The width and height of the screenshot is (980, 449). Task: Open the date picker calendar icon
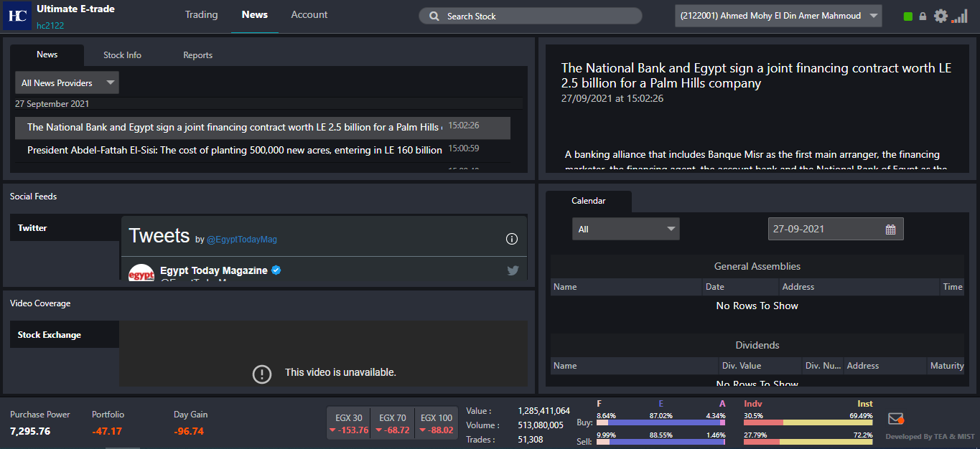click(x=890, y=230)
